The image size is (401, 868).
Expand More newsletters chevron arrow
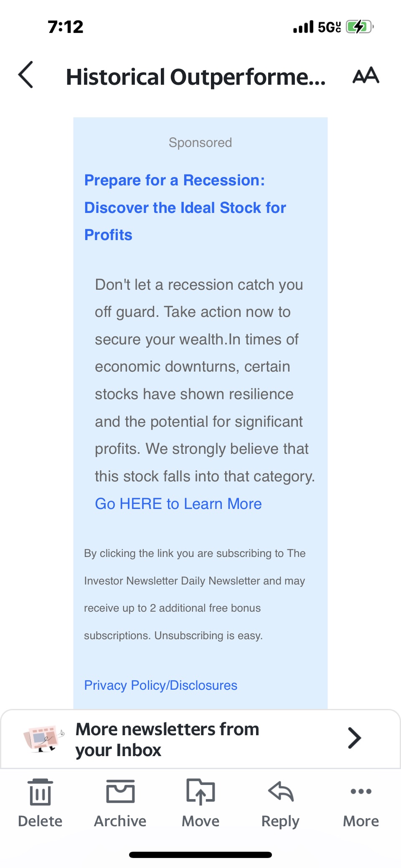coord(354,738)
